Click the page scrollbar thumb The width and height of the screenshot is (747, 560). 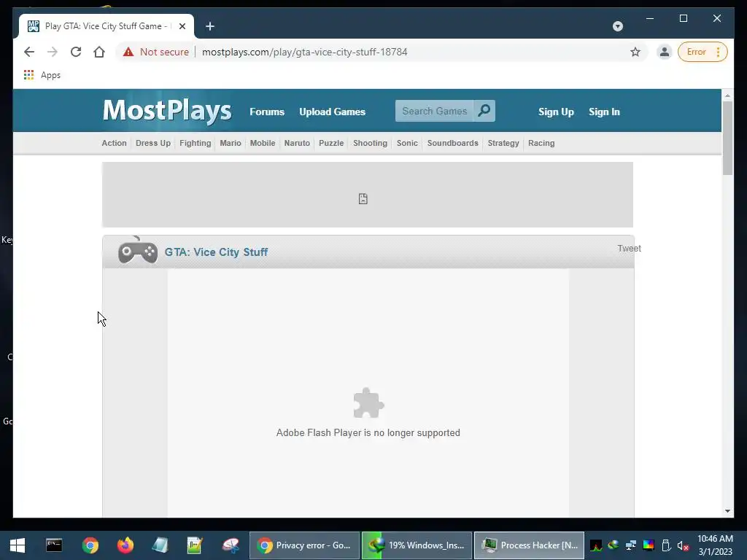point(727,138)
